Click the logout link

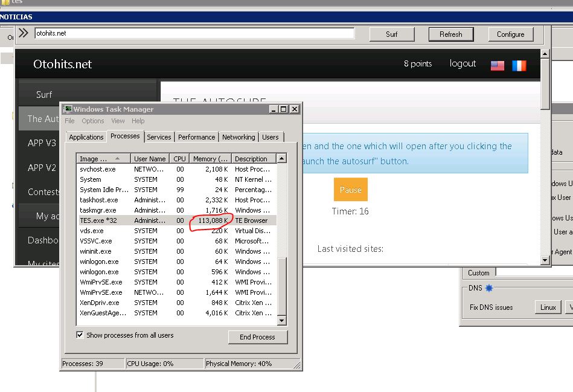462,64
